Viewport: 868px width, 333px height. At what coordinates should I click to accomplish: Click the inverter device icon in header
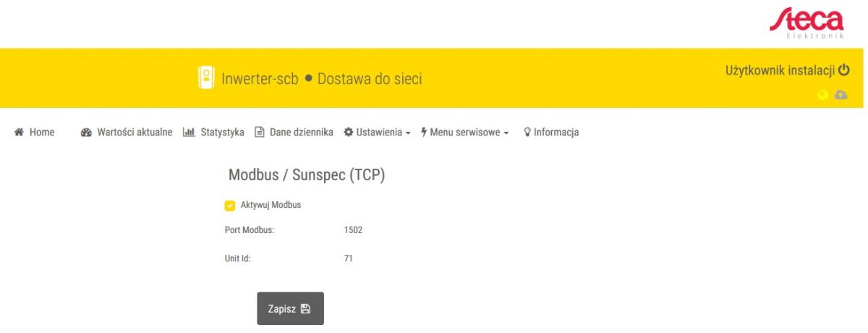click(x=206, y=78)
